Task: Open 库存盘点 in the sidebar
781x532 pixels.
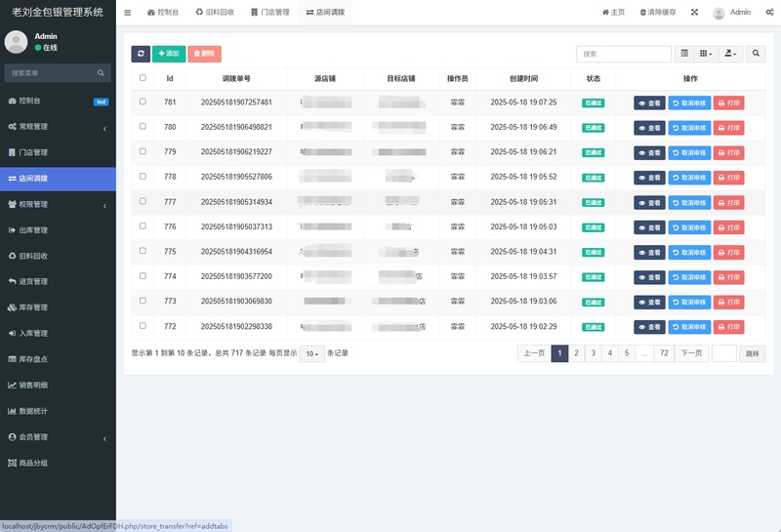Action: [58, 359]
